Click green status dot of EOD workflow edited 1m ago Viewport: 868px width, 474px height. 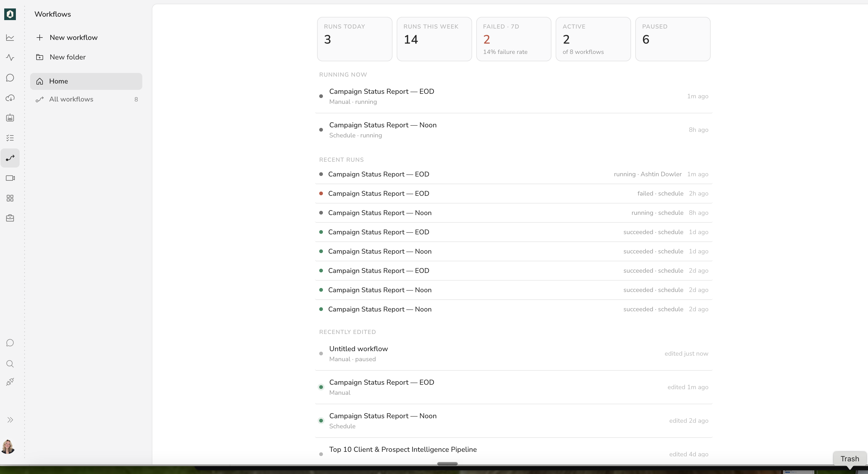click(x=321, y=387)
